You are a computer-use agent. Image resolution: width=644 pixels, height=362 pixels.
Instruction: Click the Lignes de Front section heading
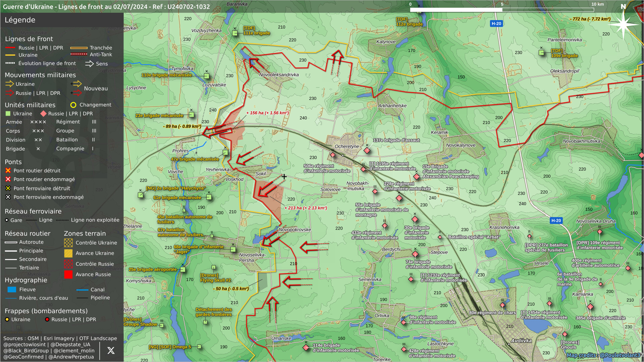click(29, 39)
